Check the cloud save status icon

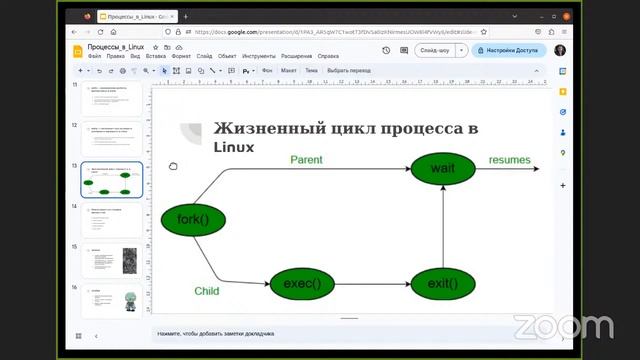tap(179, 47)
